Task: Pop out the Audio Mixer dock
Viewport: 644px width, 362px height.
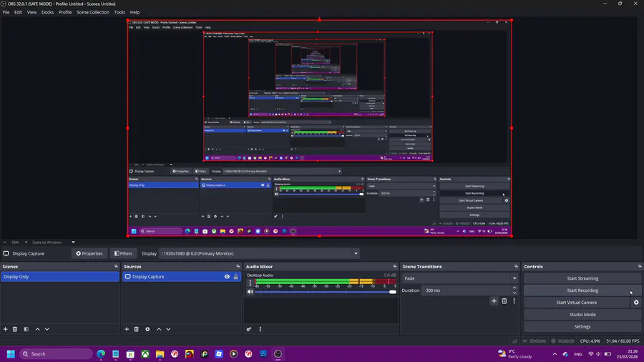Action: 394,266
